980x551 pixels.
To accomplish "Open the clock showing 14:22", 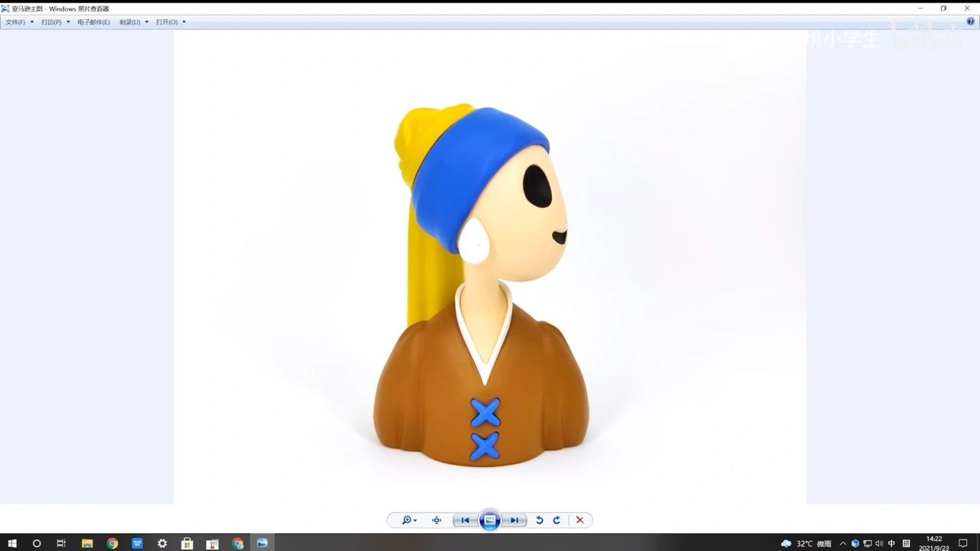I will [934, 543].
